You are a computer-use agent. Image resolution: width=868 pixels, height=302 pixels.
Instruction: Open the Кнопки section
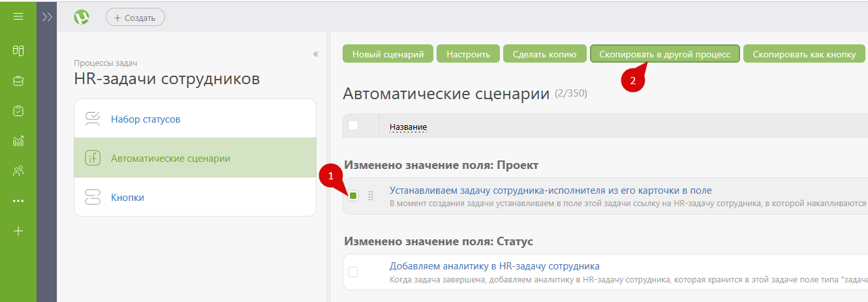coord(127,197)
